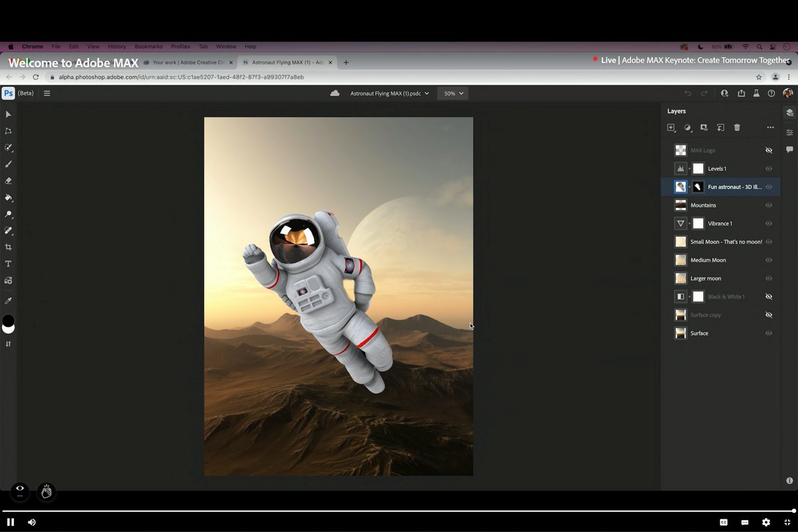Hide the Surface layer
Image resolution: width=798 pixels, height=532 pixels.
click(769, 333)
